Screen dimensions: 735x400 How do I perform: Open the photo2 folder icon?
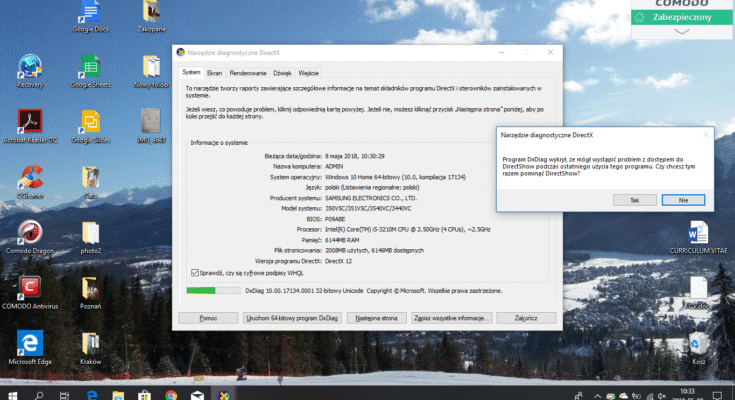pos(90,237)
